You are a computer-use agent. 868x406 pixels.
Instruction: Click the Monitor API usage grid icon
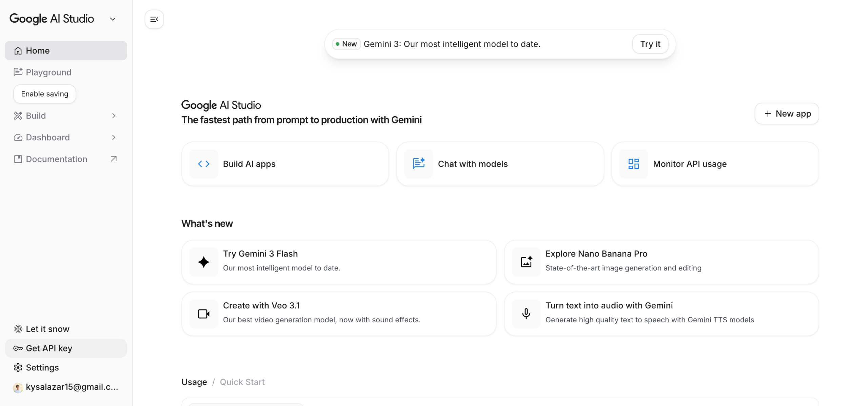[x=633, y=164]
